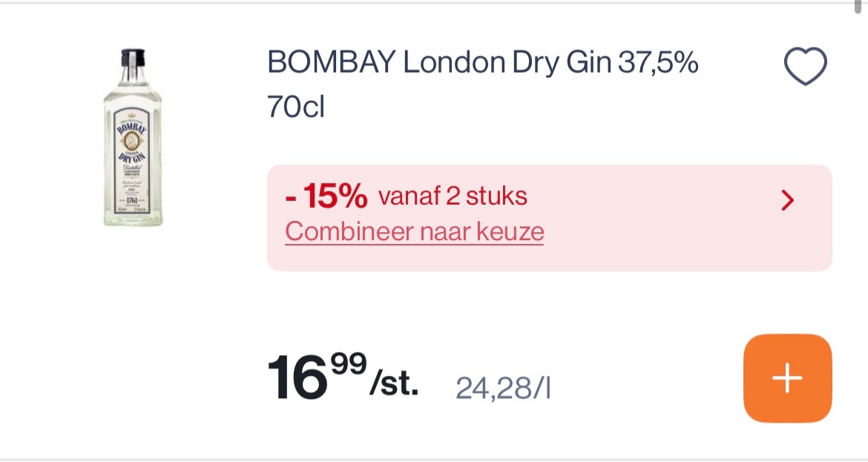Open the BOMBAY London Dry Gin title
Viewport: 868px width, 462px height.
415,64
